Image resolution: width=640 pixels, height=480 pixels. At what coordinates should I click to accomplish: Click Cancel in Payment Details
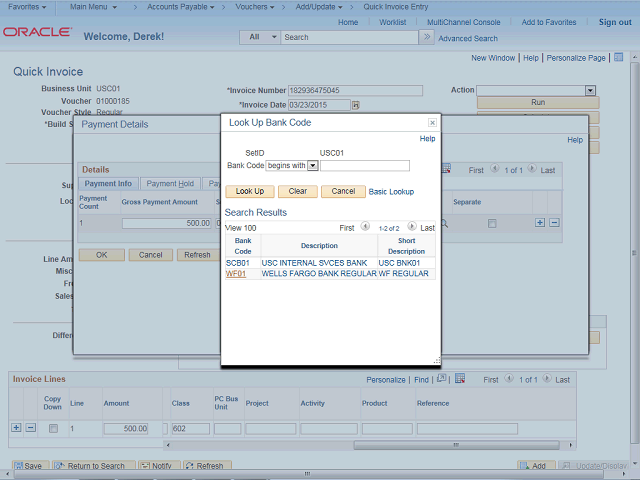coord(151,255)
